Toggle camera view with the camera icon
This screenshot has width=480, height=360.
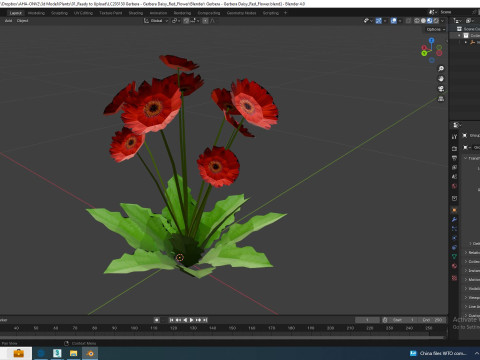(441, 89)
